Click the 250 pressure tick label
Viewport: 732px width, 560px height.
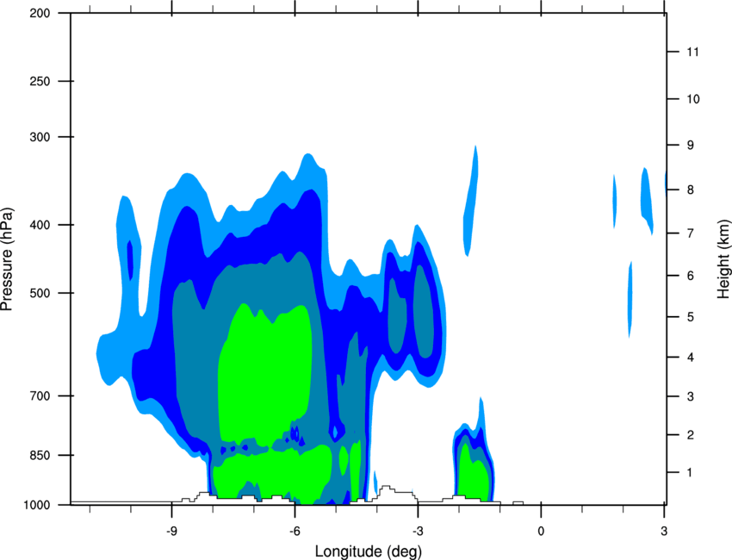point(40,81)
